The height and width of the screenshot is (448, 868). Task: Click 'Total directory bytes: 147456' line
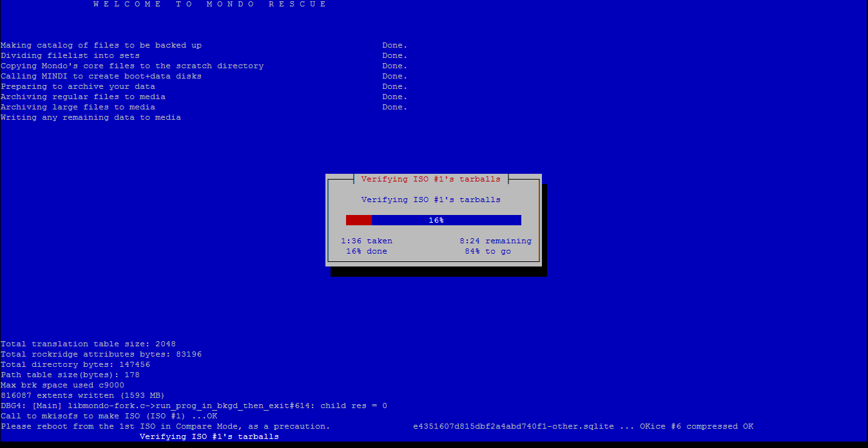tap(75, 364)
